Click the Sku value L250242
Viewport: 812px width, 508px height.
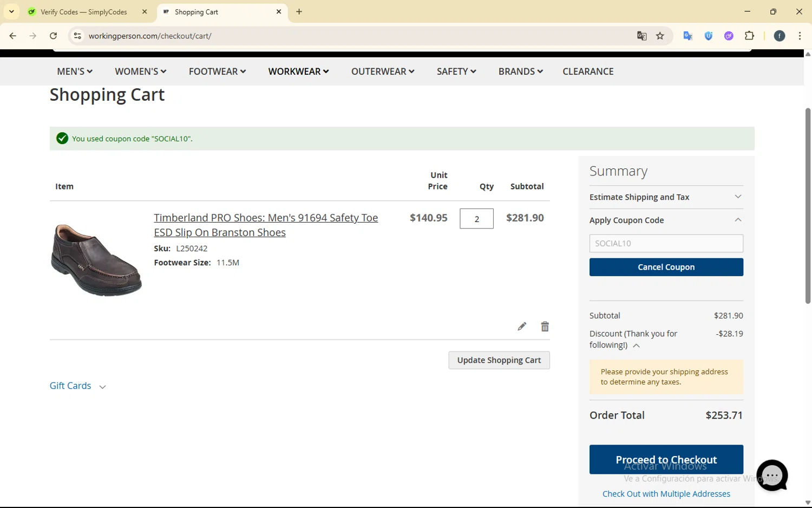click(x=192, y=249)
